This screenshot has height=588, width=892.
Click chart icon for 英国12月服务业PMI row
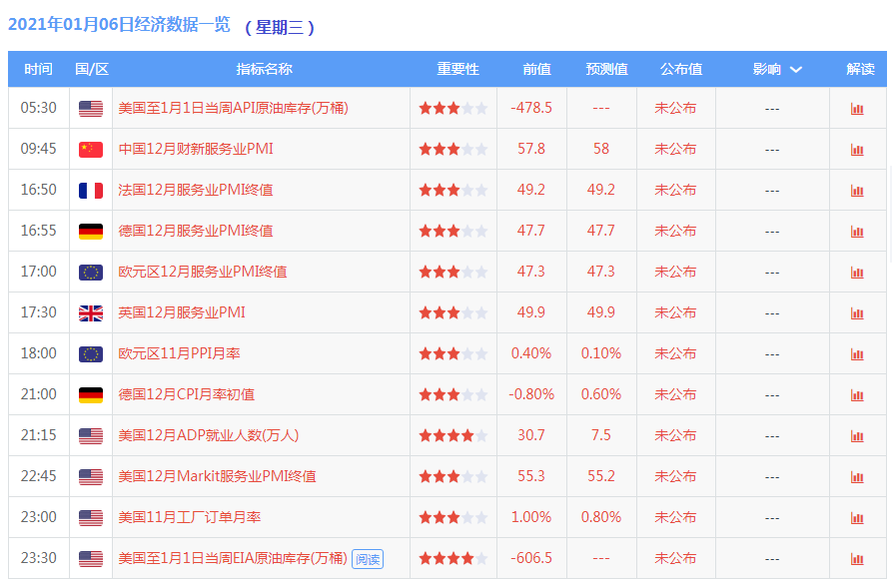click(x=856, y=312)
